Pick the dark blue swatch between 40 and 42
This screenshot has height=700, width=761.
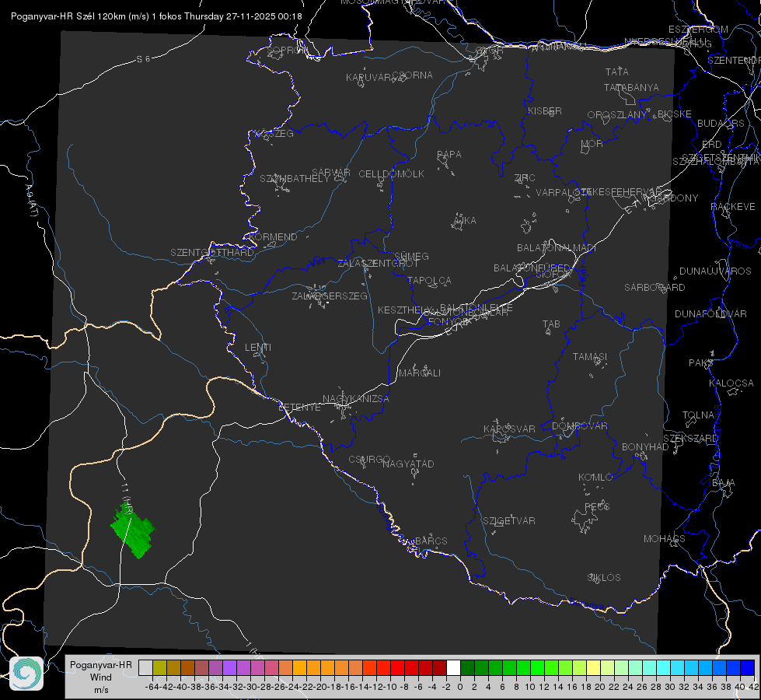coord(748,667)
